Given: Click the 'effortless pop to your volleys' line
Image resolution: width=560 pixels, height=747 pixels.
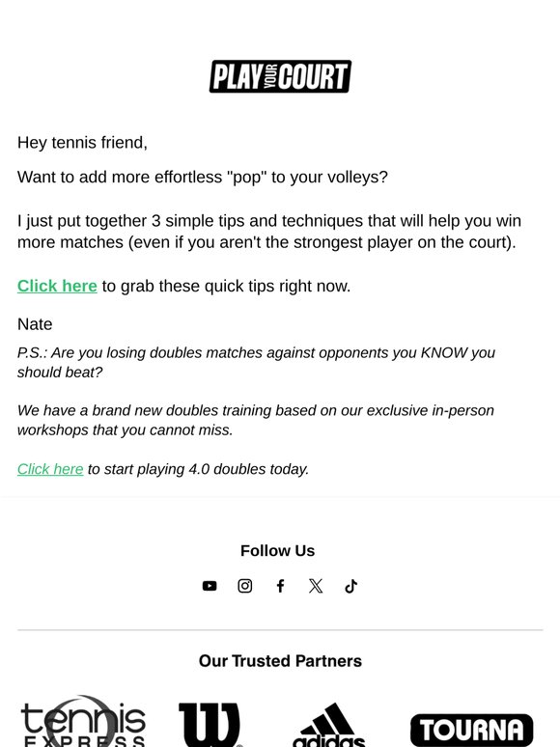Looking at the screenshot, I should click(x=203, y=177).
